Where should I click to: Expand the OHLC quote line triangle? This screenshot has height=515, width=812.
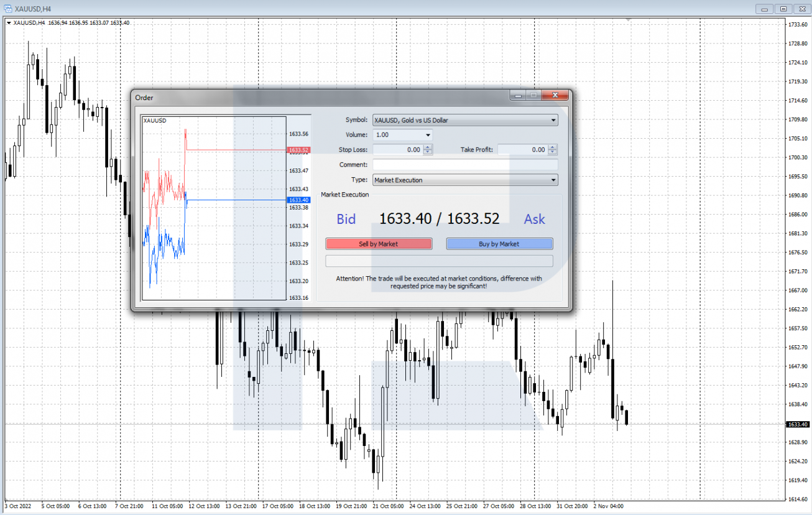[x=9, y=22]
